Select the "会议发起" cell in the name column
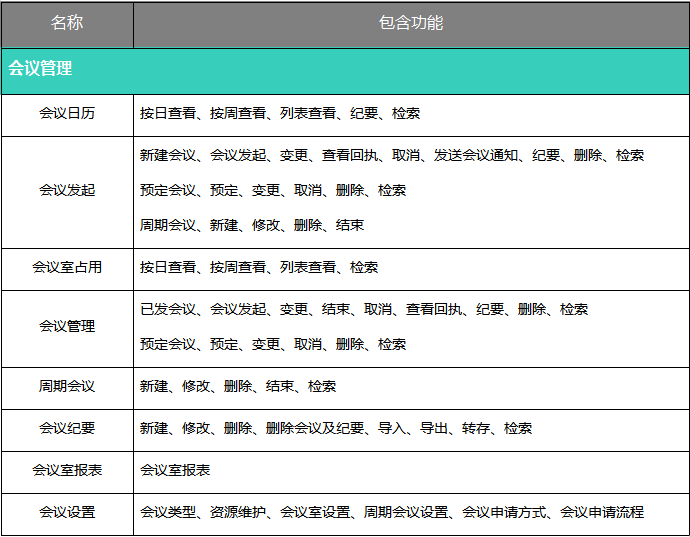The image size is (690, 537). click(x=67, y=190)
